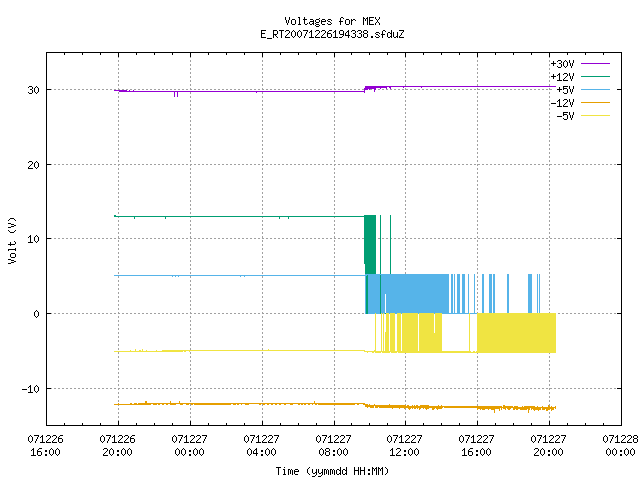Click the +30V legend label
Image resolution: width=640 pixels, height=480 pixels.
coord(562,64)
